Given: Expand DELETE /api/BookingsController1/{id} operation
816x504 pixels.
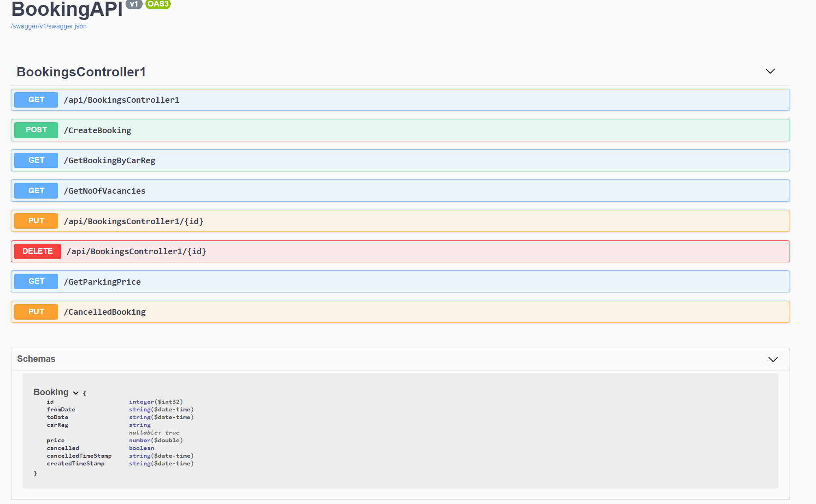Looking at the screenshot, I should [400, 251].
